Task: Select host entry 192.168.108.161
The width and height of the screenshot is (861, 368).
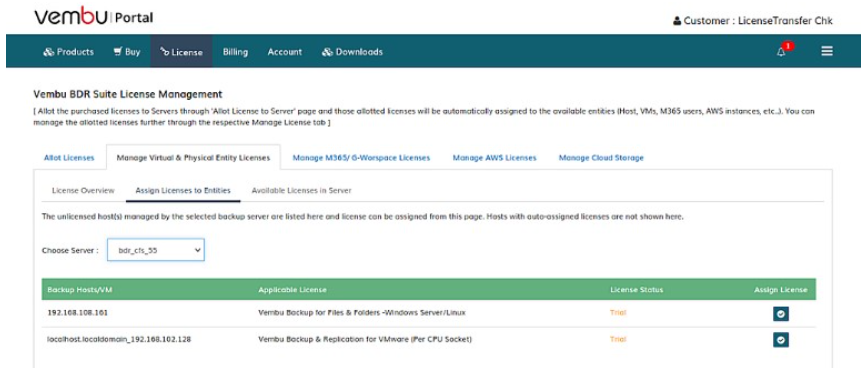Action: coord(77,313)
